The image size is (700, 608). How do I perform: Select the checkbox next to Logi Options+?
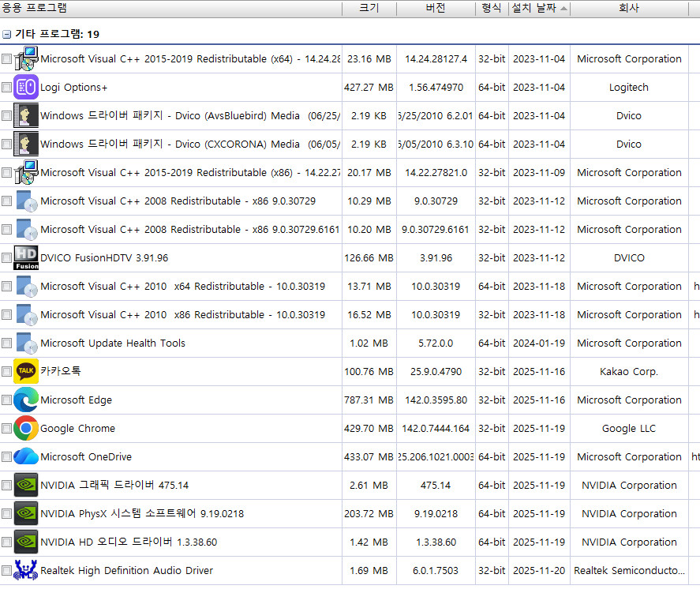[x=7, y=88]
